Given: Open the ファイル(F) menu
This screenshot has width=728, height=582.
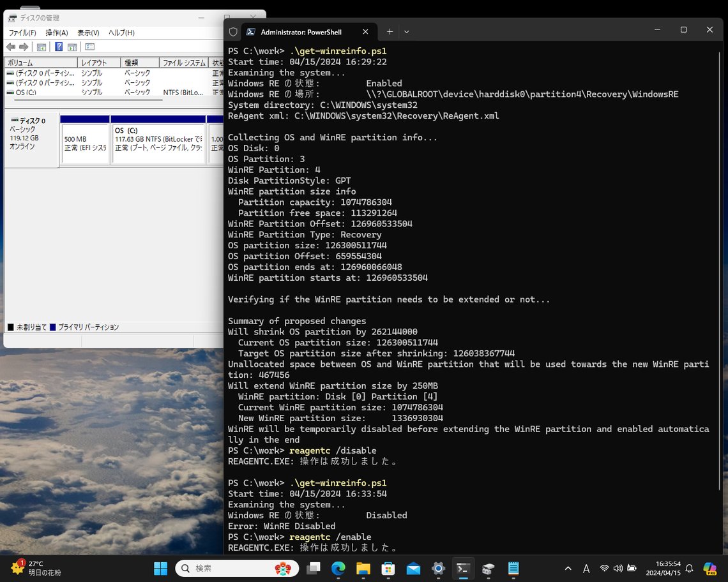Looking at the screenshot, I should click(22, 33).
